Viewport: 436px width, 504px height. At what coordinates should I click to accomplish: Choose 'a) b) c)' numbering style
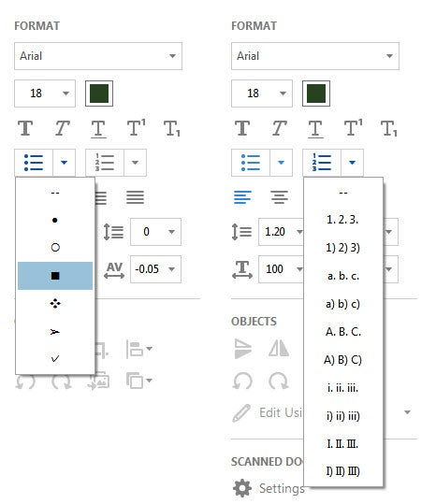[342, 303]
